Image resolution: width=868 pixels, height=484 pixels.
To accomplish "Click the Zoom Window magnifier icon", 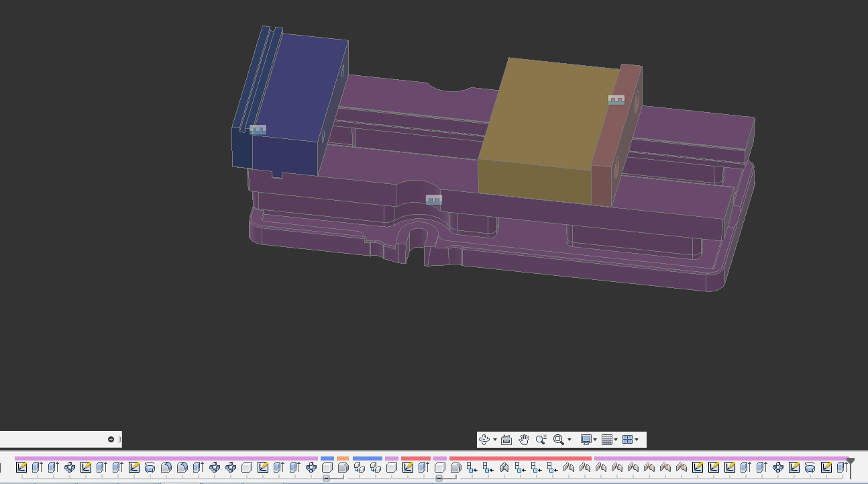I will [x=558, y=440].
